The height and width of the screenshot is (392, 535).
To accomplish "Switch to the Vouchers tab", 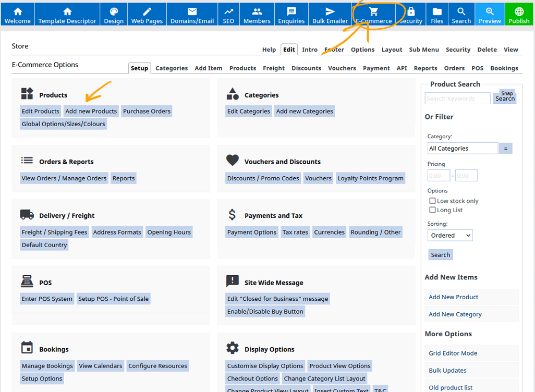I will pos(342,68).
